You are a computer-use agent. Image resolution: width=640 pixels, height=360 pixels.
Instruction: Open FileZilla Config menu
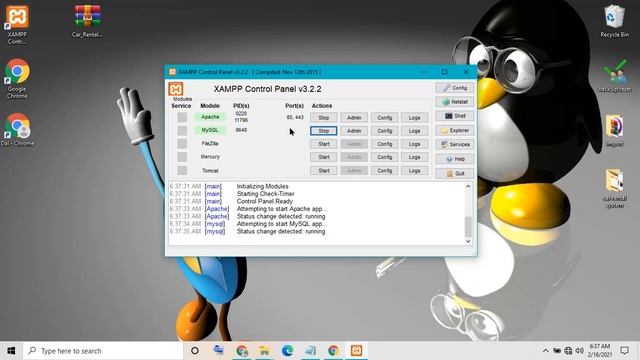(384, 144)
